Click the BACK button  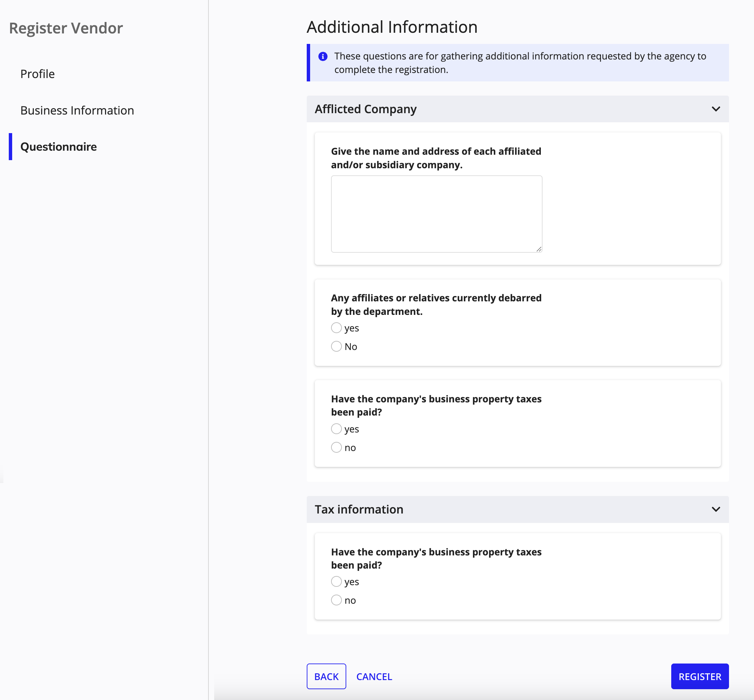(326, 676)
